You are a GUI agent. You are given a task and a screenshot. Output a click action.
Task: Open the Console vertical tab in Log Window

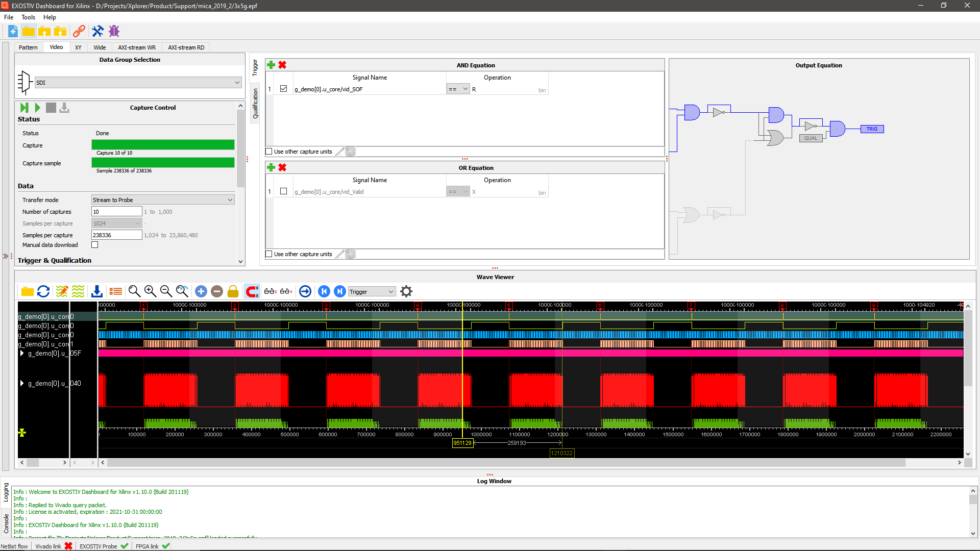(6, 523)
